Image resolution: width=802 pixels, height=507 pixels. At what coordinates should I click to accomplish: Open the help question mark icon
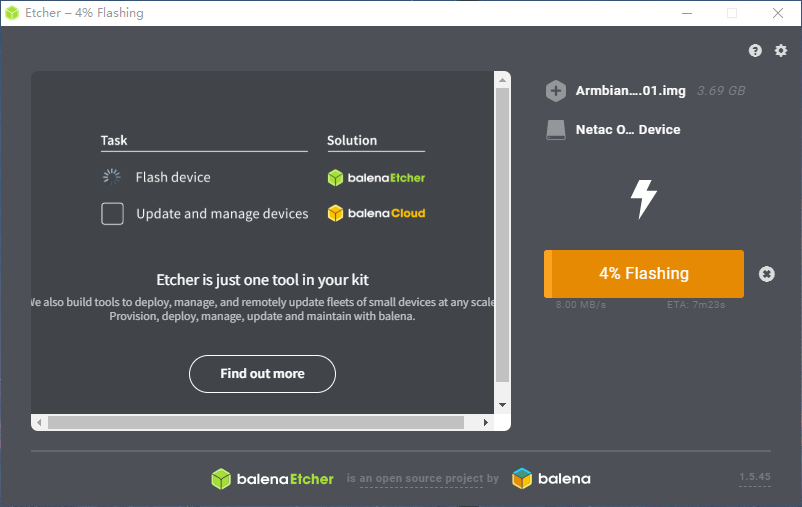pos(755,51)
